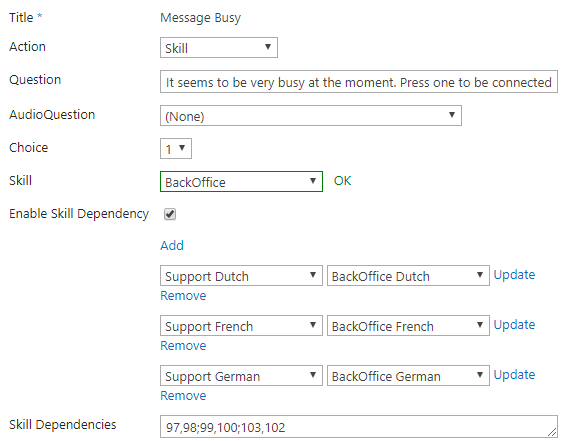Click Update next to BackOffice Dutch
This screenshot has height=441, width=580.
[514, 275]
